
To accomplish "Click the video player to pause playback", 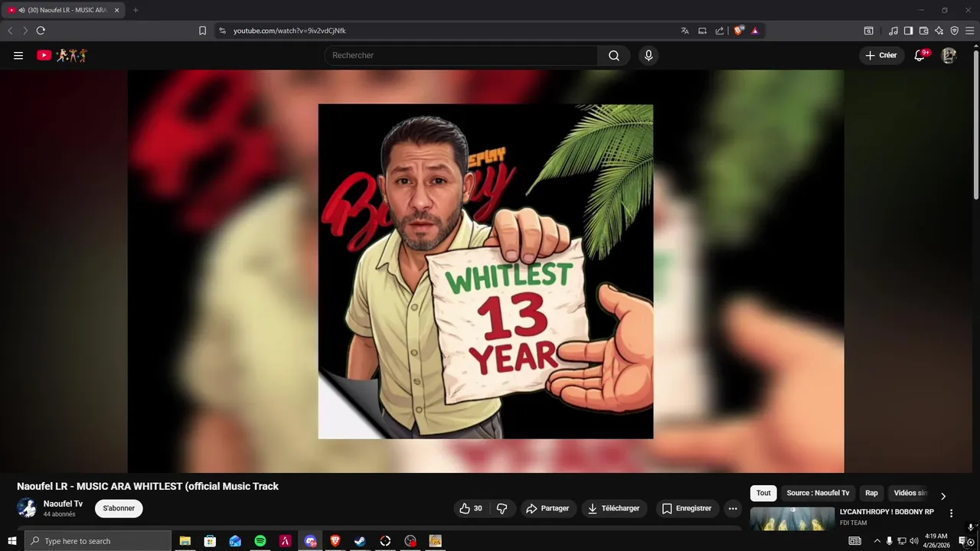I will click(x=485, y=271).
